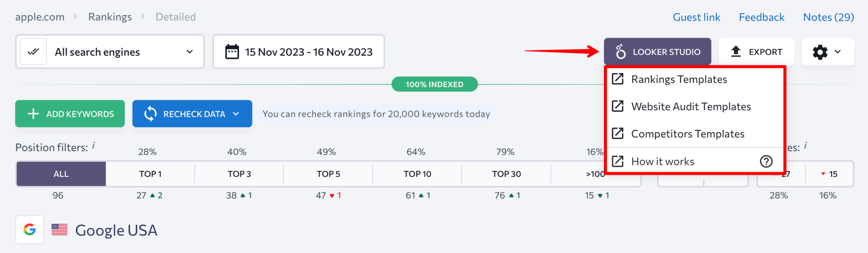Screen dimensions: 868x253
Task: Open the calendar date picker icon
Action: pyautogui.click(x=232, y=51)
